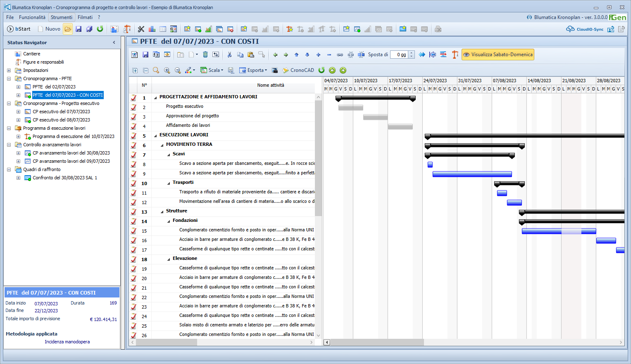Zoom in with the magnifier plus icon

167,70
